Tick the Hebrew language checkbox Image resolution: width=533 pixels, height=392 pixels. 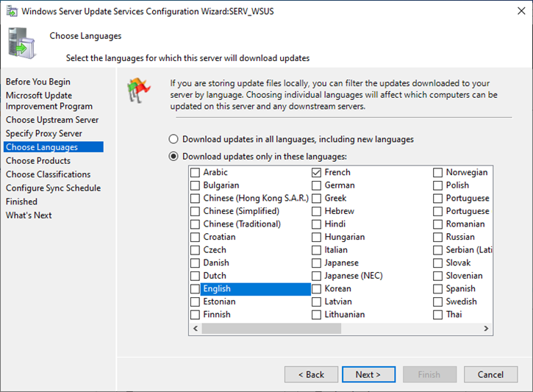coord(316,211)
